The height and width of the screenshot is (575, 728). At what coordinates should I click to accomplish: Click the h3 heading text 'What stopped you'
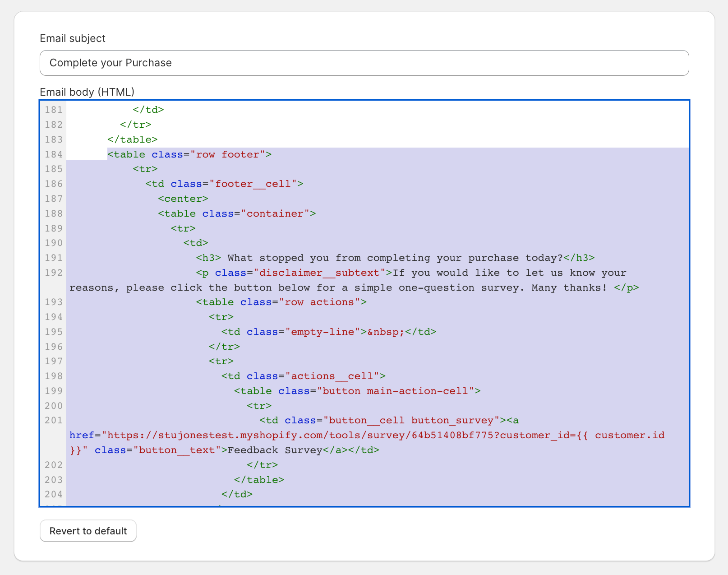tap(278, 258)
